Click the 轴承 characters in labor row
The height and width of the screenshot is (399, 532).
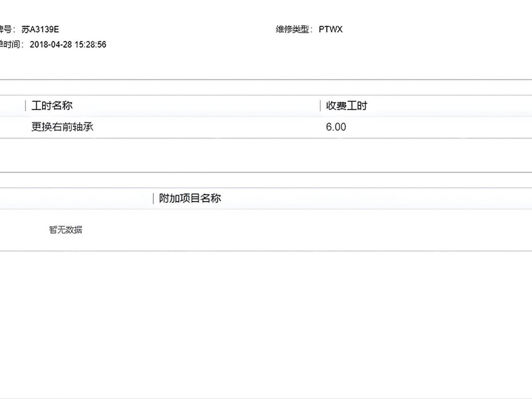pyautogui.click(x=83, y=127)
